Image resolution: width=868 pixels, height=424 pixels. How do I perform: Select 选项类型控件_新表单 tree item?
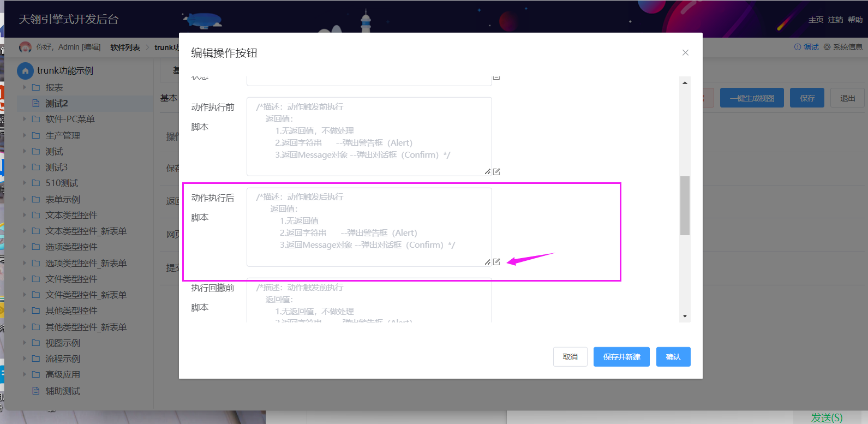pyautogui.click(x=86, y=263)
